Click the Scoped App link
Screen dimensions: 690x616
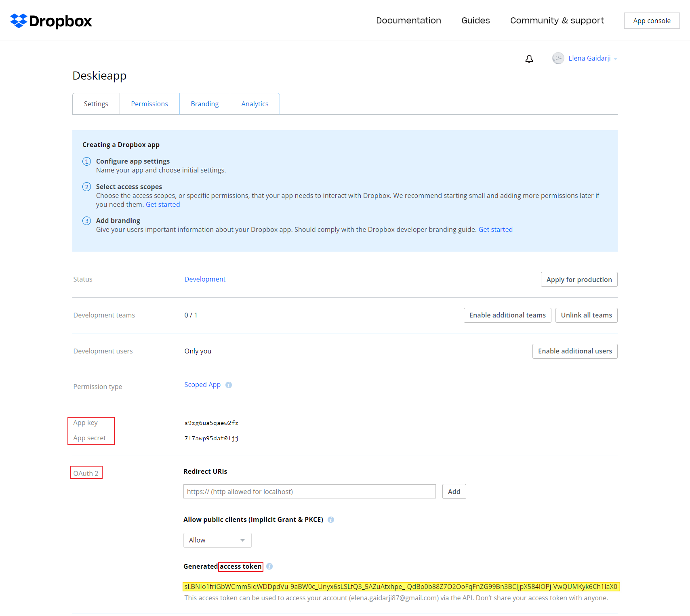pyautogui.click(x=202, y=385)
